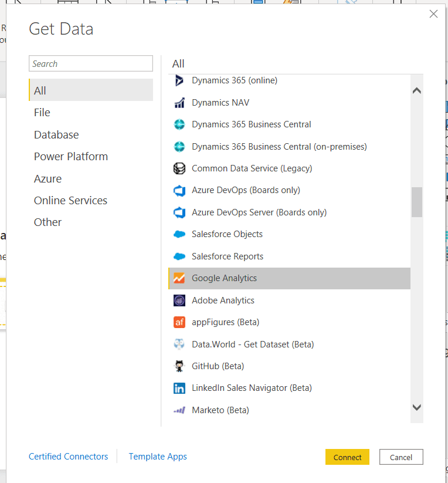Click the Dynamics 365 (online) connector icon
The image size is (448, 483).
pyautogui.click(x=179, y=81)
